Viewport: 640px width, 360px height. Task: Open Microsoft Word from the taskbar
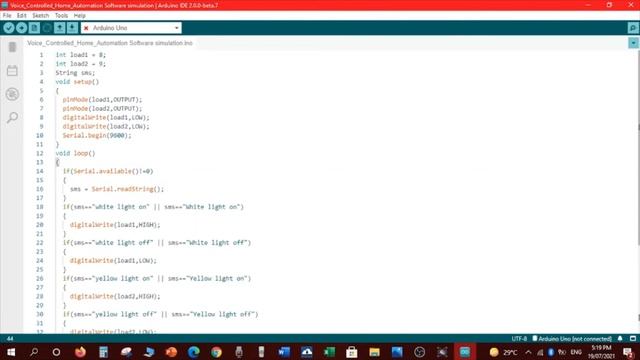pyautogui.click(x=284, y=352)
